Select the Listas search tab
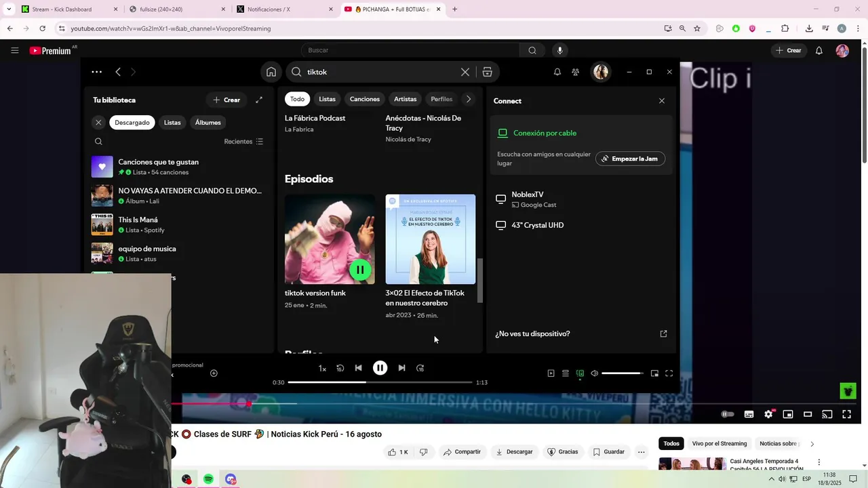Image resolution: width=868 pixels, height=488 pixels. click(328, 99)
